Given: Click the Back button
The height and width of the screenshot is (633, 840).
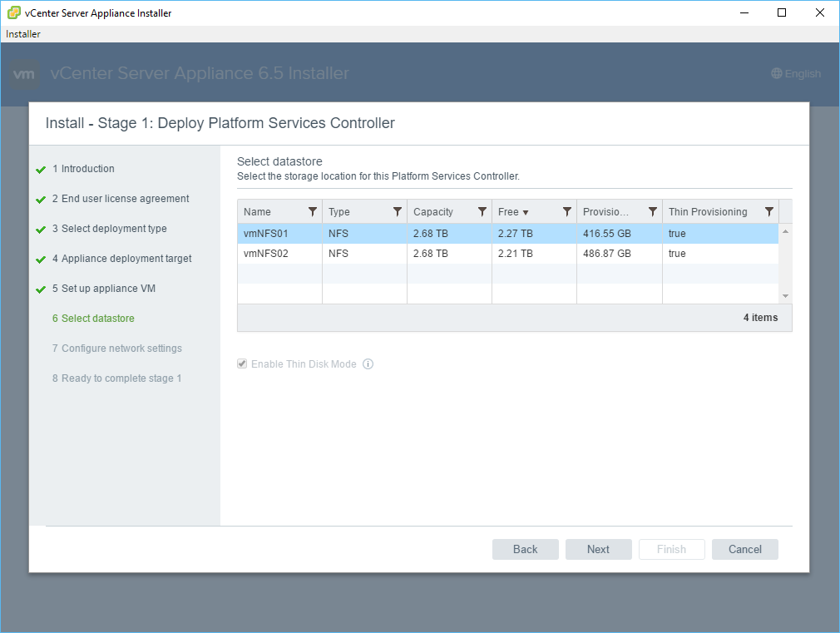Looking at the screenshot, I should (x=525, y=549).
